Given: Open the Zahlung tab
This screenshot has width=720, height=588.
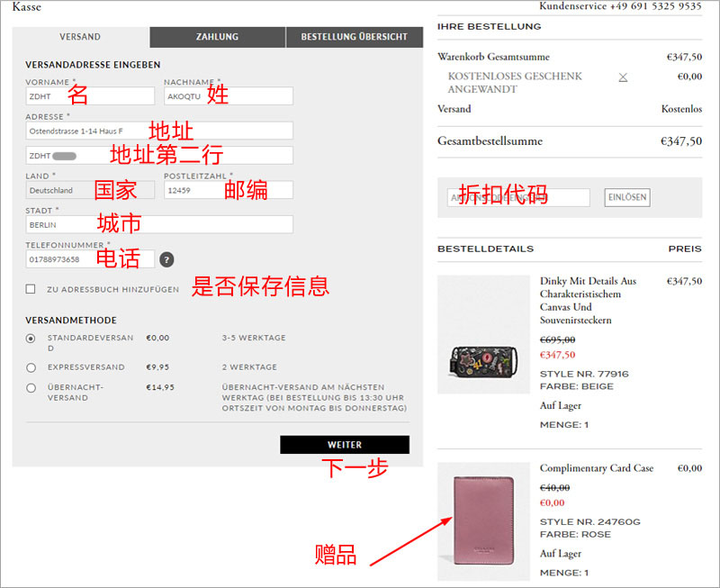Looking at the screenshot, I should click(217, 37).
